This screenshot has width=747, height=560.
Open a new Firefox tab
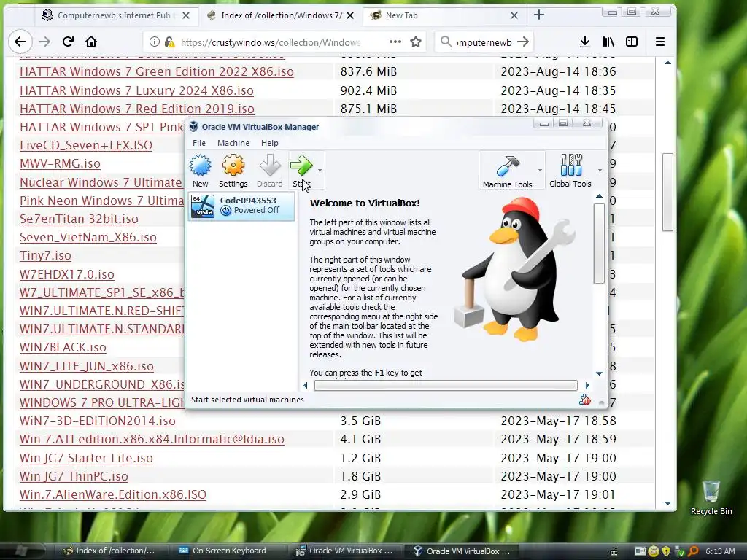[539, 15]
